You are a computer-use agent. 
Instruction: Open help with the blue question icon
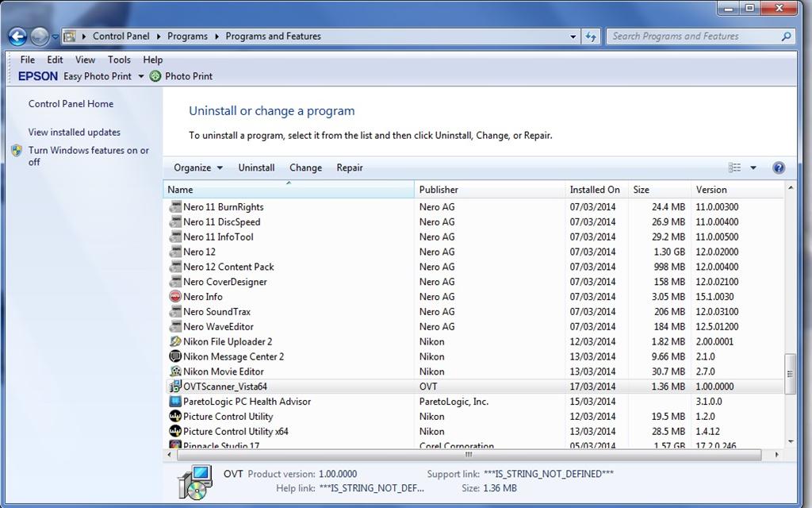(x=779, y=167)
